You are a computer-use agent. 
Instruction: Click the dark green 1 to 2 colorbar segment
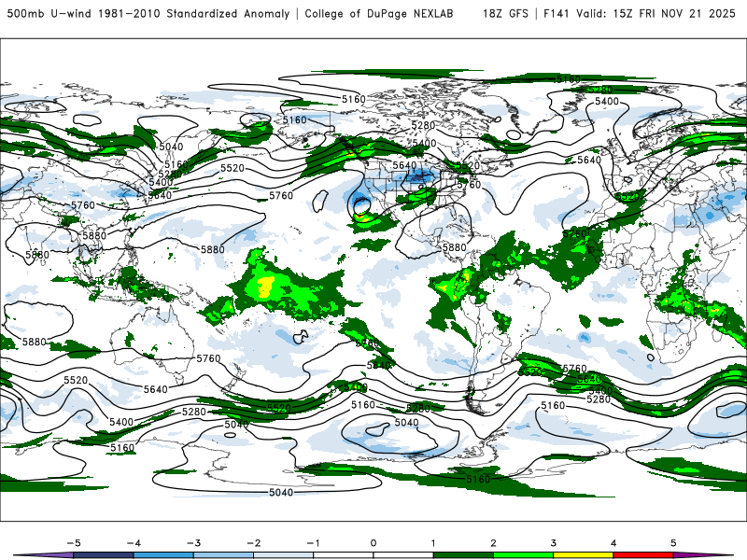tap(463, 555)
